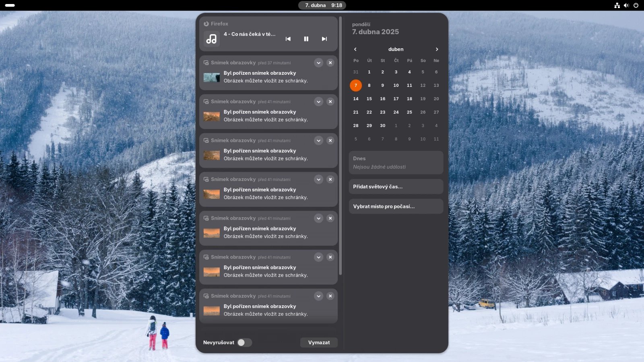Click the 'Po' weekday header

(356, 60)
